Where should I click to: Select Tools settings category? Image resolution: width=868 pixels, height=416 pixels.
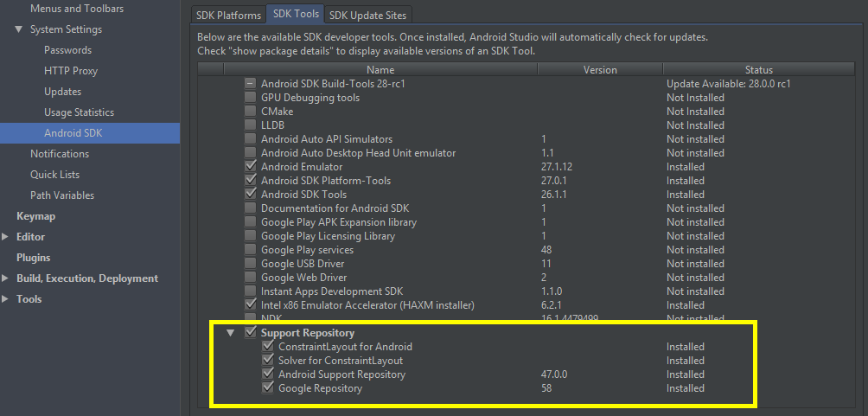click(x=29, y=299)
